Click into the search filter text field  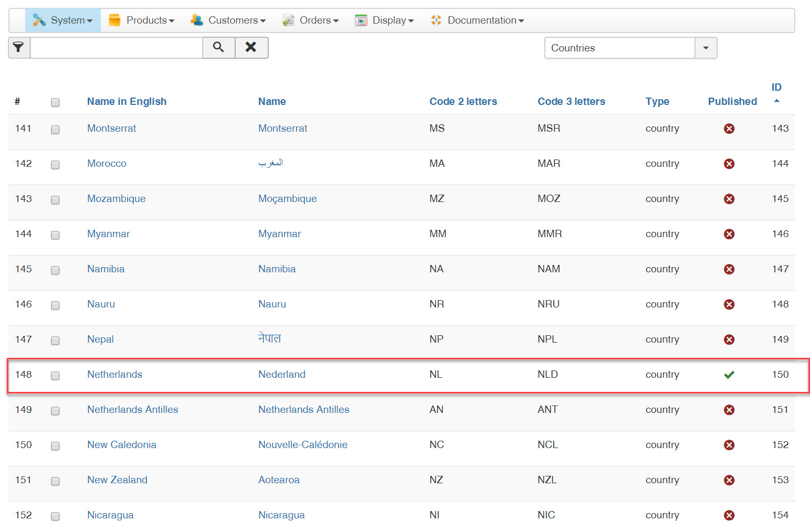click(117, 48)
